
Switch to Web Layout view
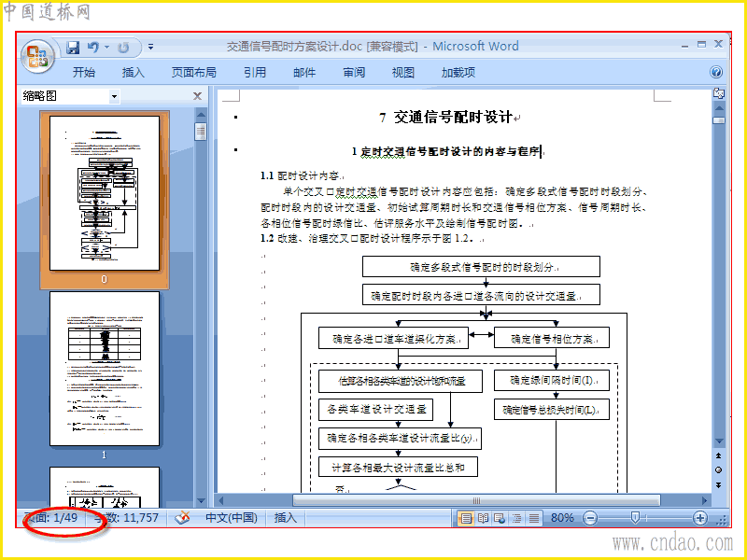point(500,518)
